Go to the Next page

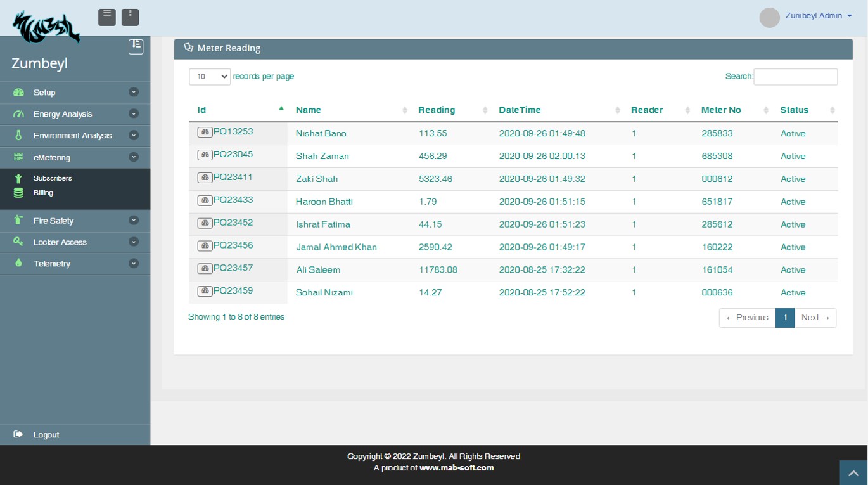[x=815, y=318]
